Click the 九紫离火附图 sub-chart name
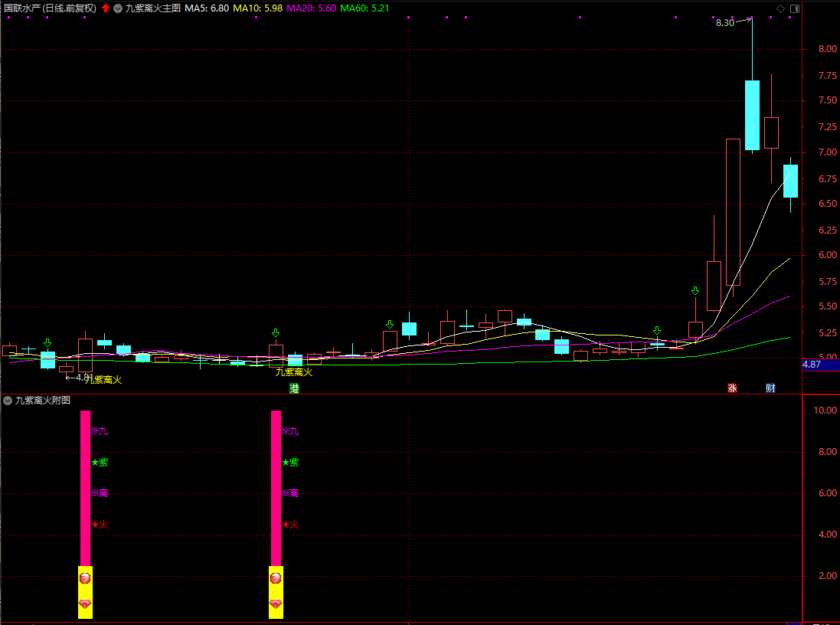 42,401
